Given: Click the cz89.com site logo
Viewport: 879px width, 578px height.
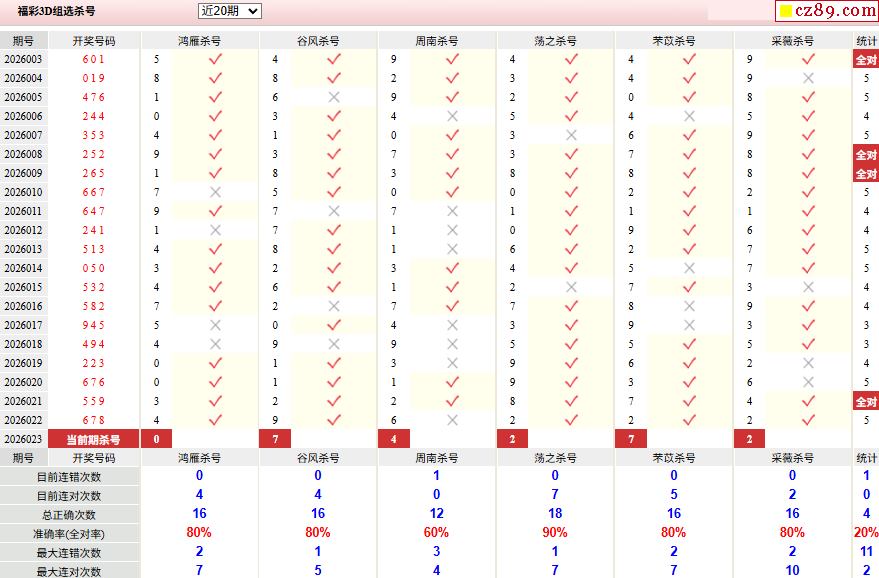Looking at the screenshot, I should click(x=826, y=11).
